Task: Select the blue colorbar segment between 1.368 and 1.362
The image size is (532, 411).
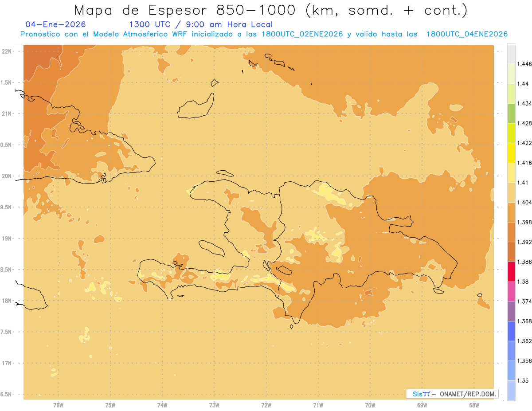Action: coord(511,331)
